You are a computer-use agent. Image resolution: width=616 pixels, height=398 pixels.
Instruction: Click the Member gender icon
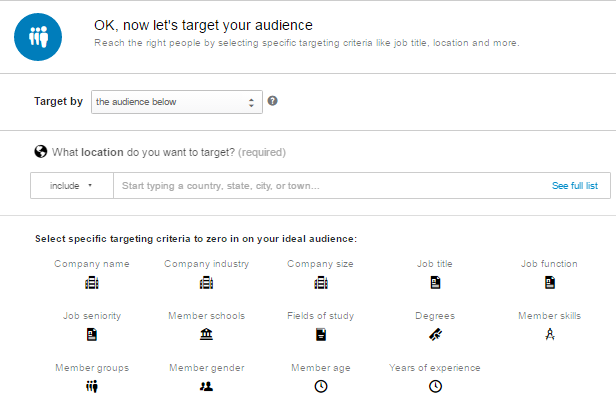(206, 386)
